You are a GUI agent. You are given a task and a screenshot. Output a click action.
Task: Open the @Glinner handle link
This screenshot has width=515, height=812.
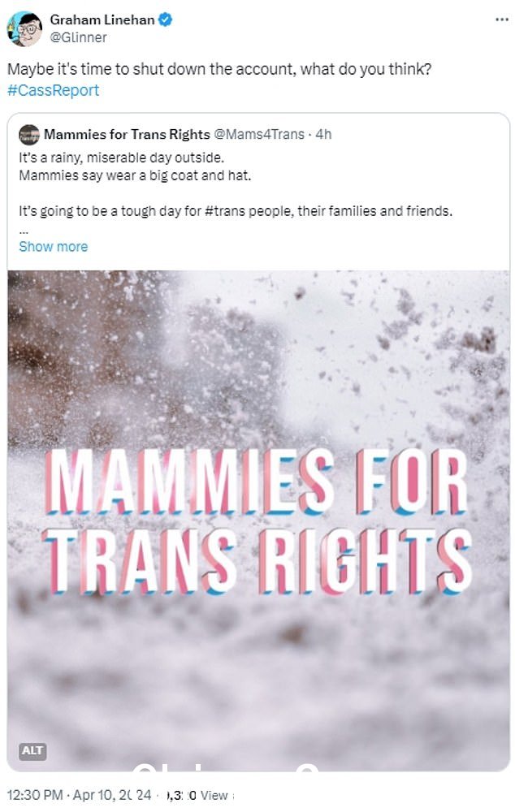coord(78,38)
